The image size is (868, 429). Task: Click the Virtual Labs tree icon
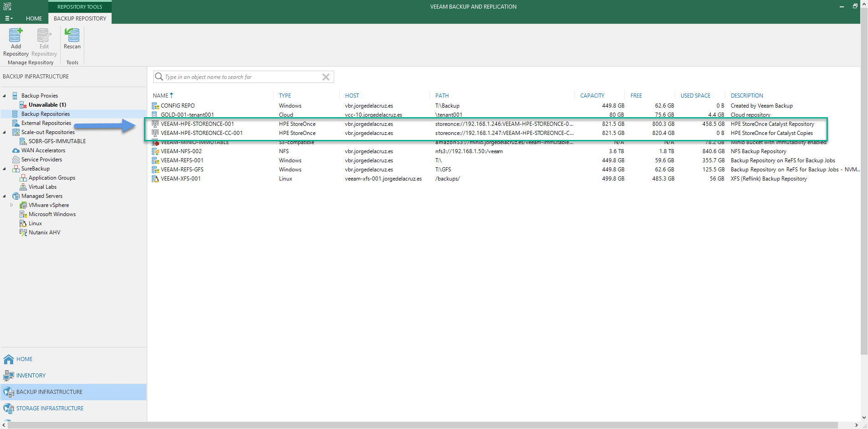tap(23, 187)
